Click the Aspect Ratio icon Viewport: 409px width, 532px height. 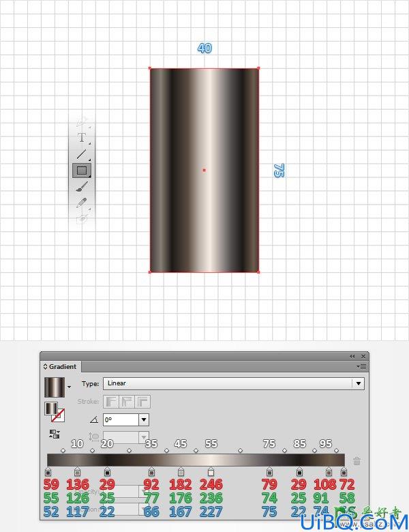[x=93, y=437]
